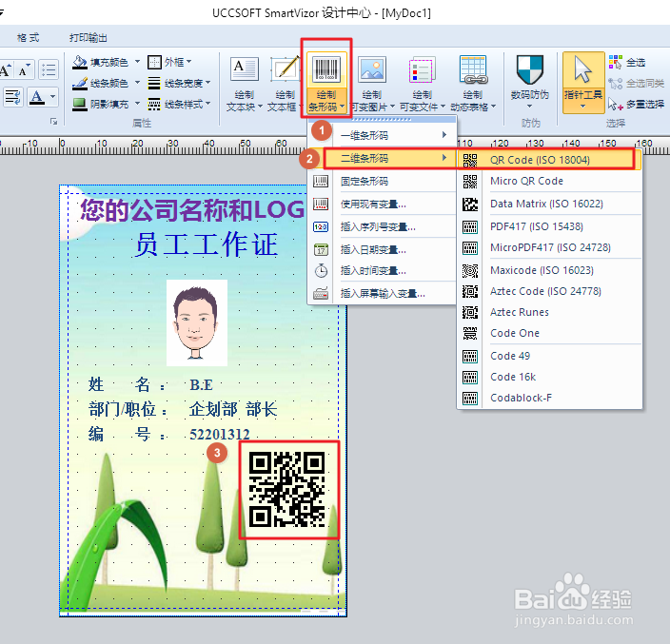Choose 使用现有变量 menu item
Viewport: 670px width, 644px height.
pos(382,205)
